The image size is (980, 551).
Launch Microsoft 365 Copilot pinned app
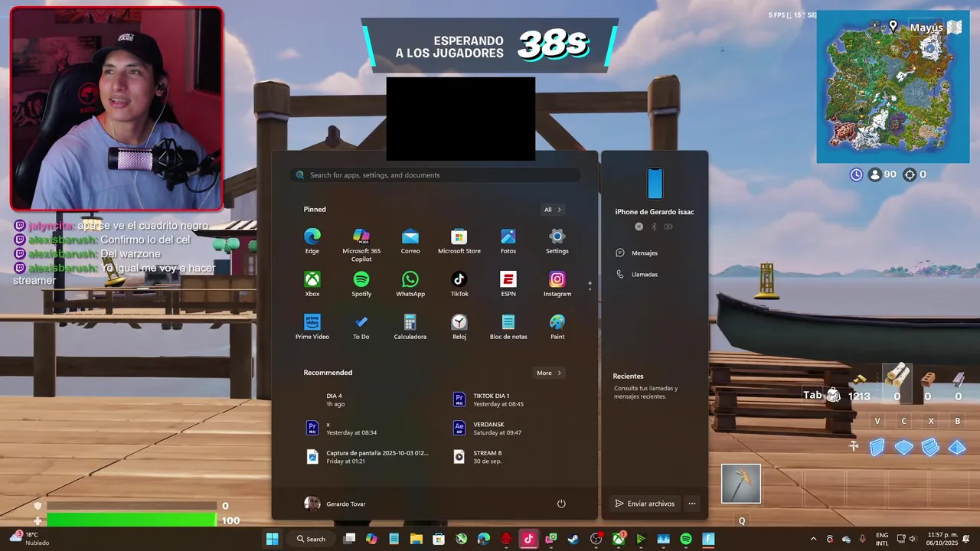(x=361, y=244)
